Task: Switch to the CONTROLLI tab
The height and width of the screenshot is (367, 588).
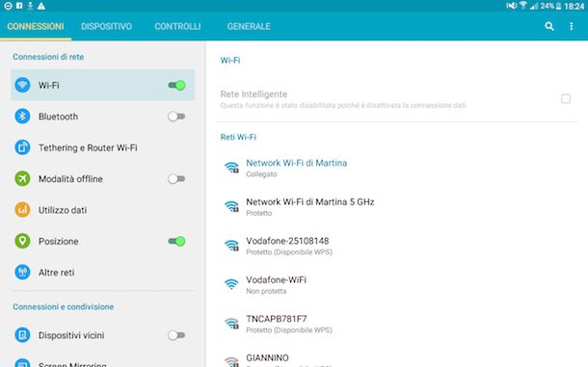Action: click(x=177, y=26)
